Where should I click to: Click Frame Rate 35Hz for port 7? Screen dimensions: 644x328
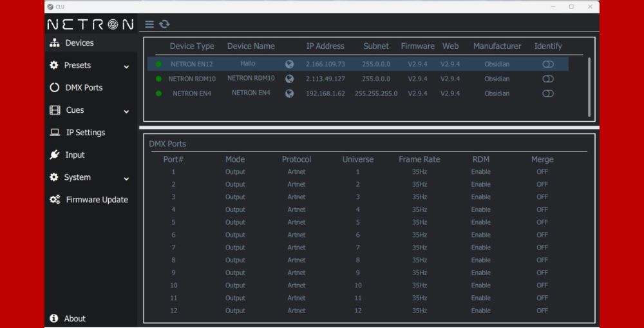pos(419,247)
